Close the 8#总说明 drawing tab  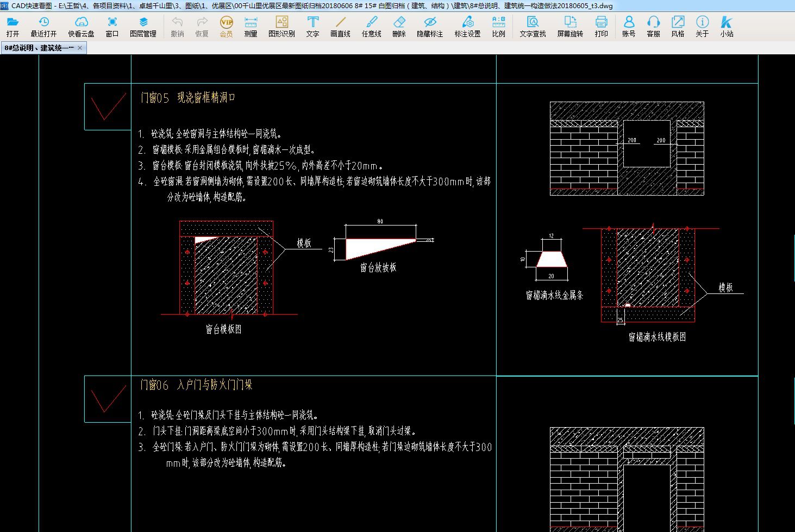(x=80, y=48)
